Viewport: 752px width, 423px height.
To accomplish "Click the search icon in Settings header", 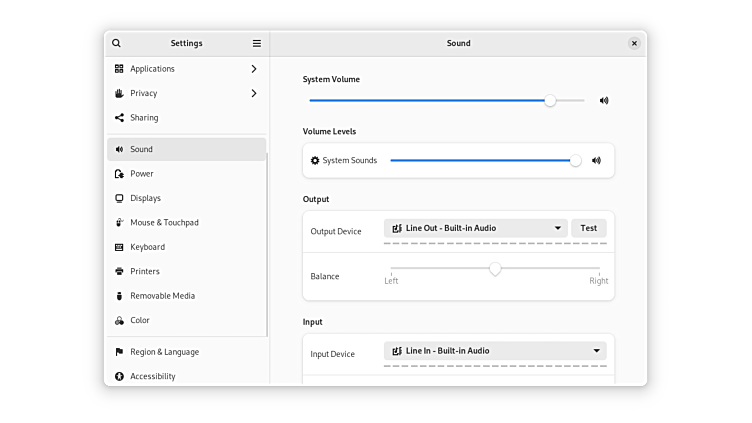I will point(117,43).
